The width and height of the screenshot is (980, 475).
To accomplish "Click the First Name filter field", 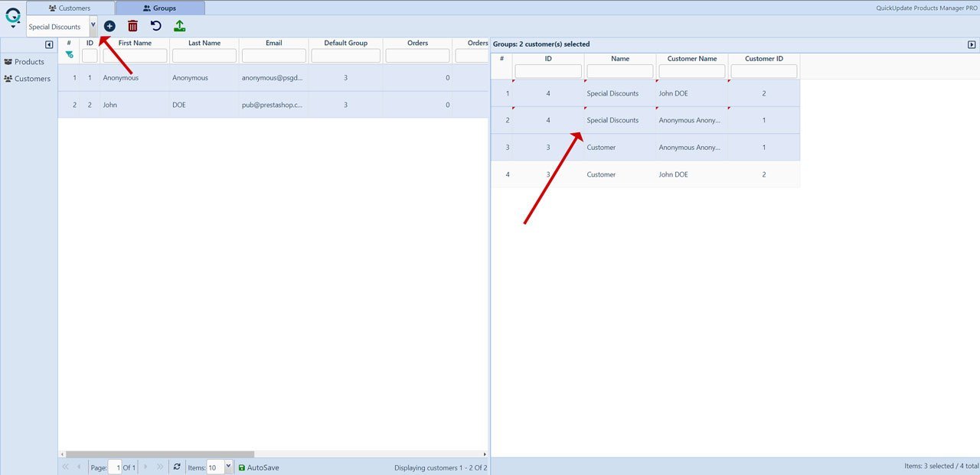I will coord(135,56).
